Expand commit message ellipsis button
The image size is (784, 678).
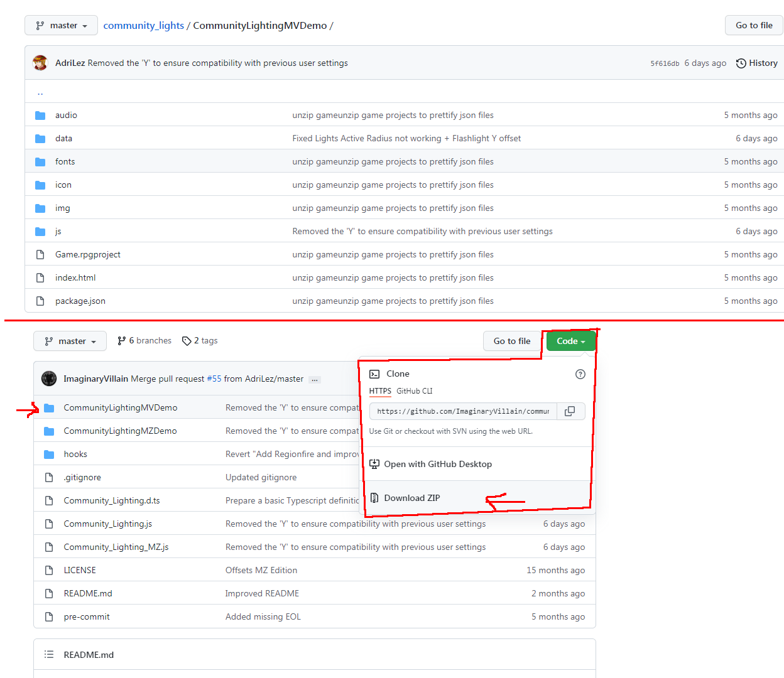click(x=315, y=379)
